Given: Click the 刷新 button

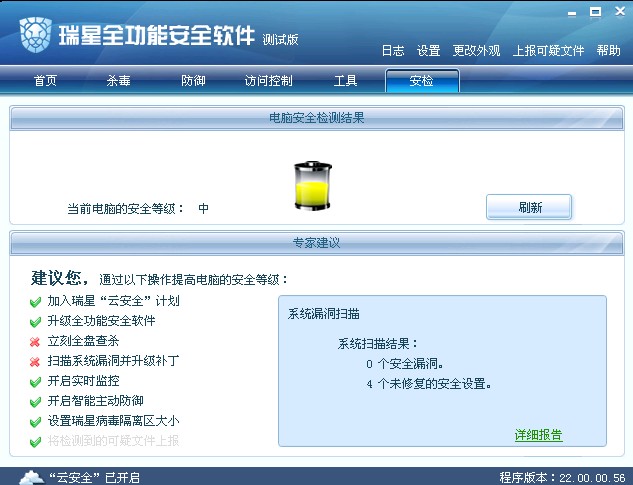Looking at the screenshot, I should [529, 207].
